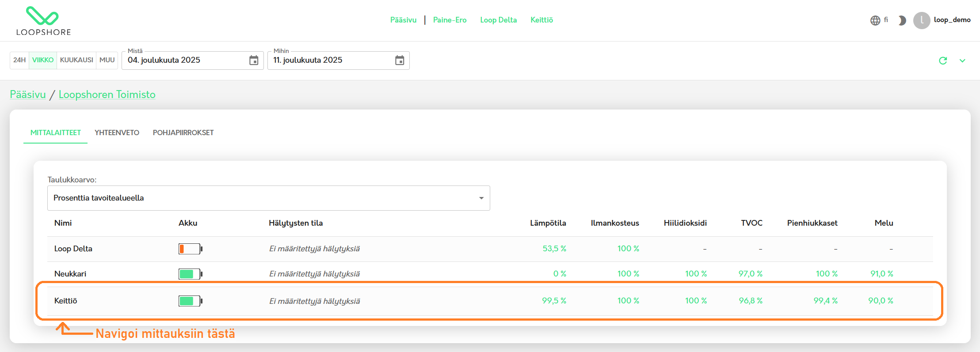Click the TVOC column header

click(751, 223)
